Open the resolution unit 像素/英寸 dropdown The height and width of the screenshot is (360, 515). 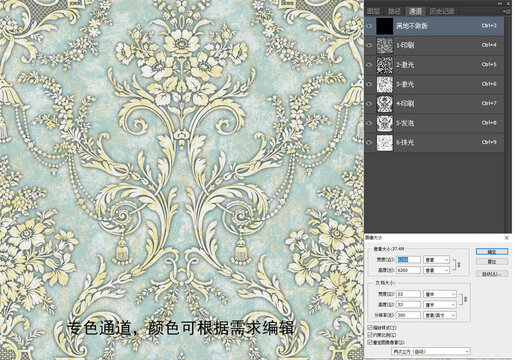(439, 315)
